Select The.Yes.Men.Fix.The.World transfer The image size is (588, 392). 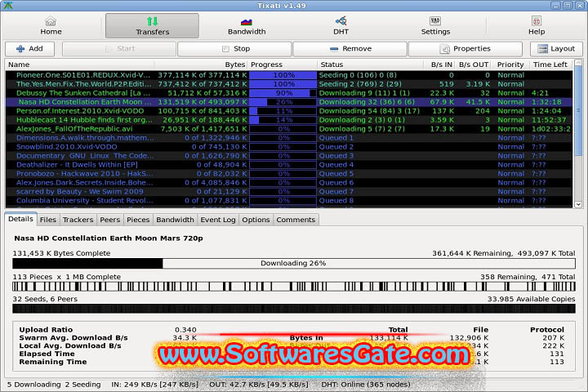click(289, 84)
